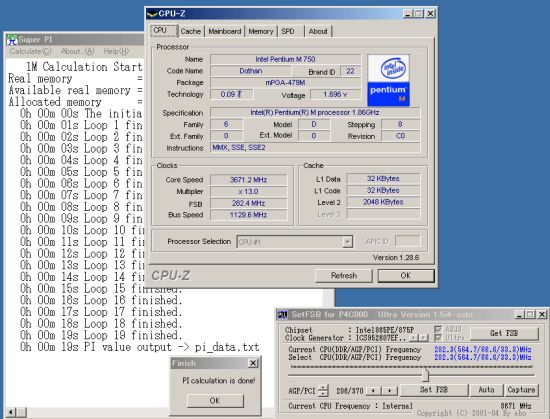Click the Current CPU frequency value in SetFSB
The height and width of the screenshot is (419, 550).
click(x=483, y=350)
